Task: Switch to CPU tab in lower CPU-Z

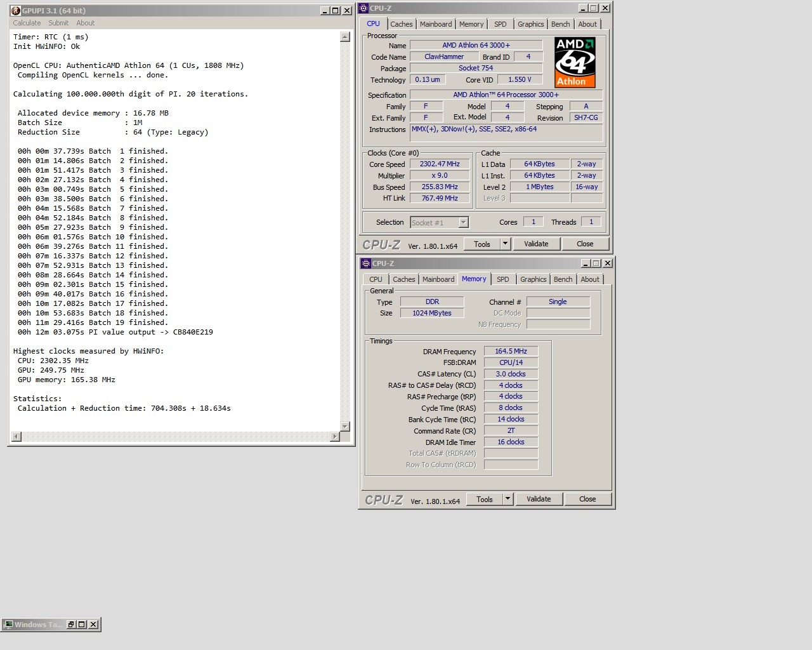Action: point(376,279)
